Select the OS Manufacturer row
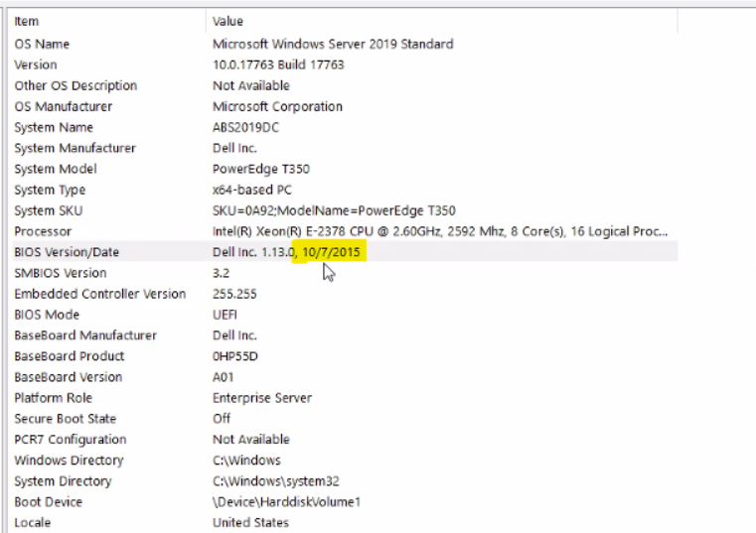Viewport: 756px width, 533px height. pyautogui.click(x=63, y=106)
